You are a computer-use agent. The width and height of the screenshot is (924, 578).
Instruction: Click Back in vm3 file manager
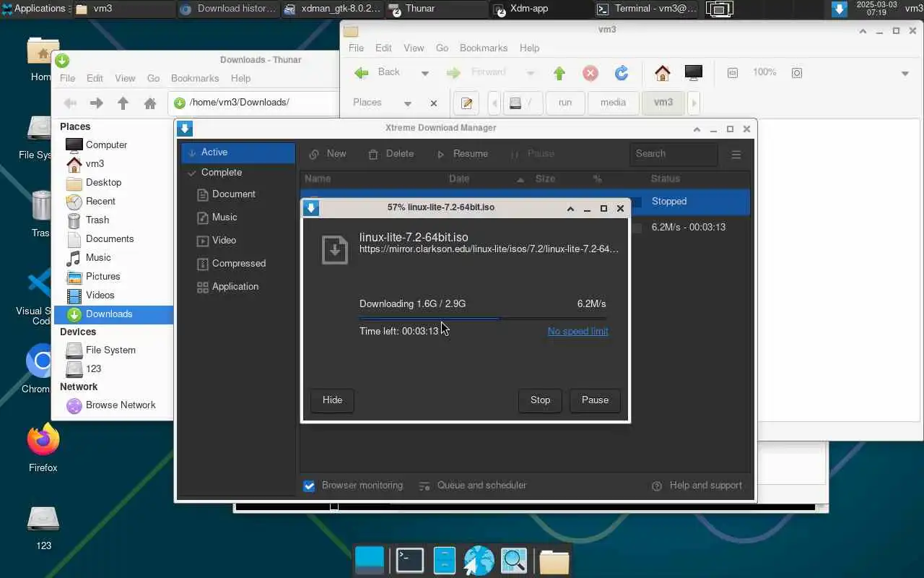tap(378, 72)
